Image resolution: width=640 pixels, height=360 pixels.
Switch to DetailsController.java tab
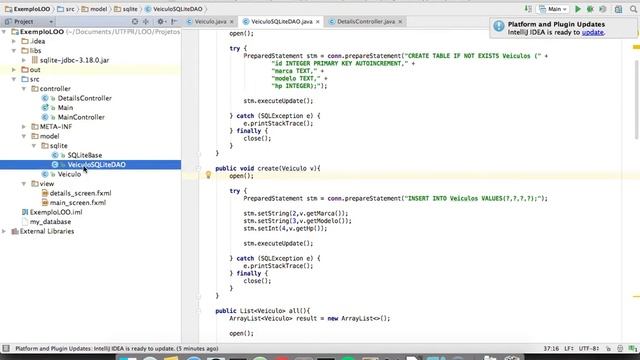pyautogui.click(x=366, y=22)
